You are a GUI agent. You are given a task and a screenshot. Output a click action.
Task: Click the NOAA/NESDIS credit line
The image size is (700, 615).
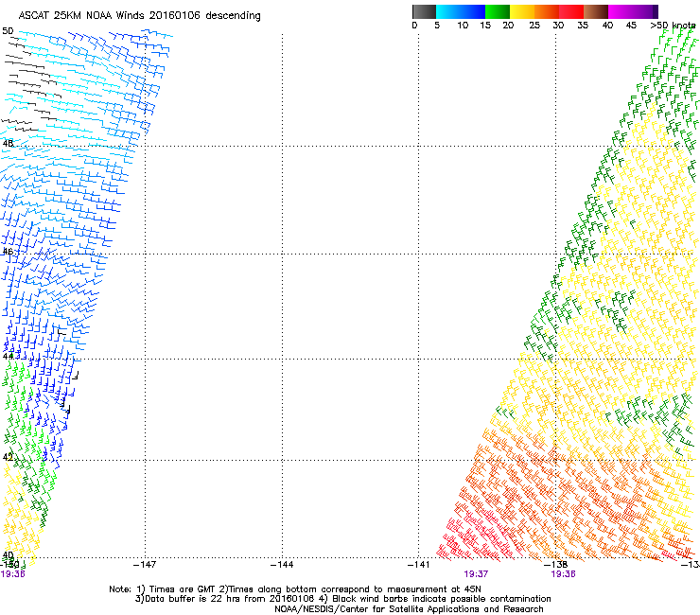(x=409, y=609)
